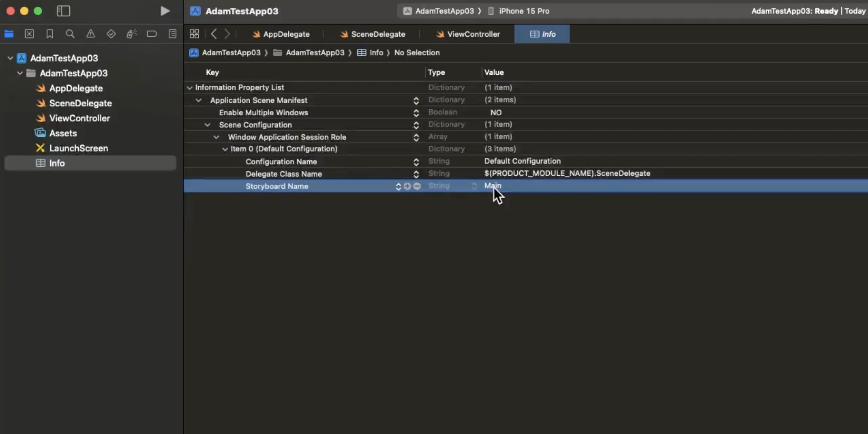Switch to the AppDelegate editor tab

281,34
